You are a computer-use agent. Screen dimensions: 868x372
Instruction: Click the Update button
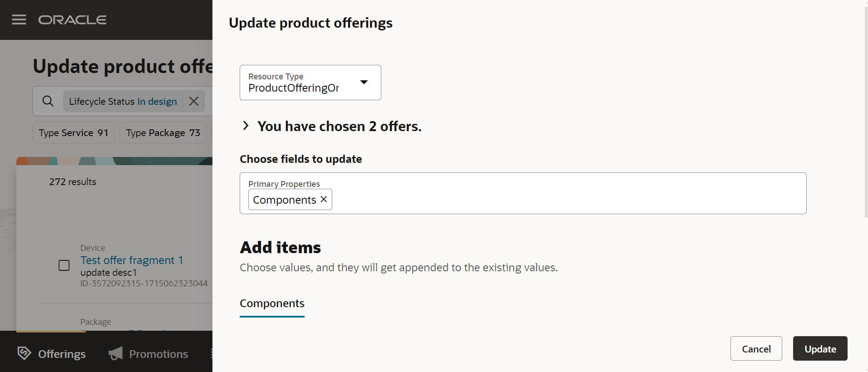pyautogui.click(x=820, y=348)
